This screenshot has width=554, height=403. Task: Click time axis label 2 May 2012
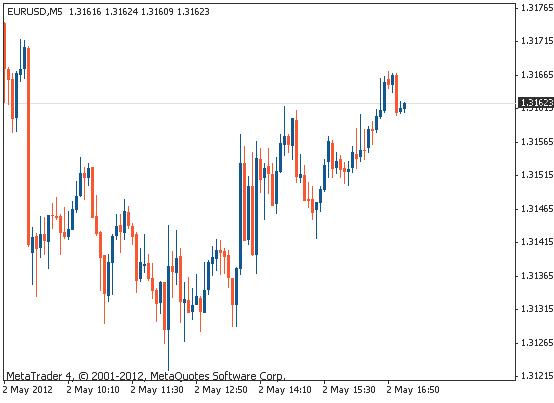pyautogui.click(x=28, y=390)
